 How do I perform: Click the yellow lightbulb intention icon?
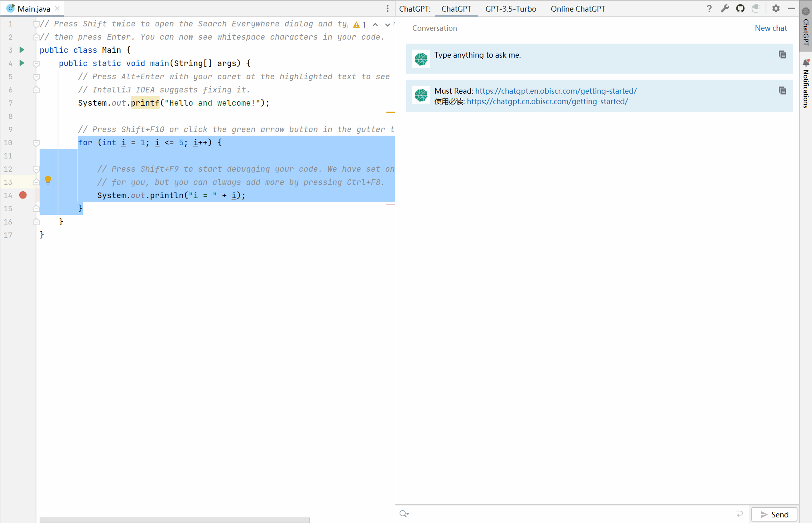tap(48, 180)
